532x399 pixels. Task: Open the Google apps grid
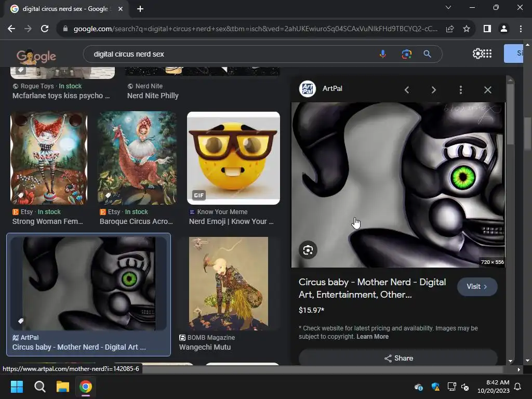pos(487,54)
